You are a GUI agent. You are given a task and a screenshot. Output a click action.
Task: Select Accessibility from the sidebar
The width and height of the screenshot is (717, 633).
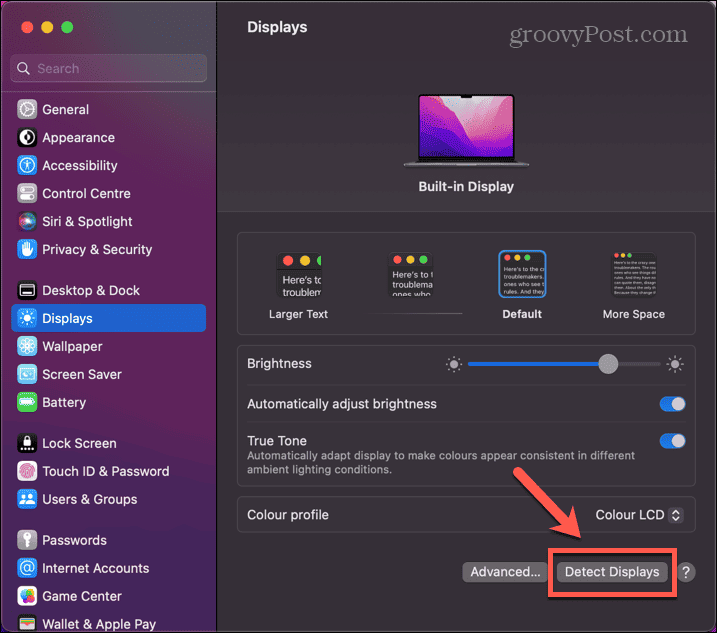(108, 165)
